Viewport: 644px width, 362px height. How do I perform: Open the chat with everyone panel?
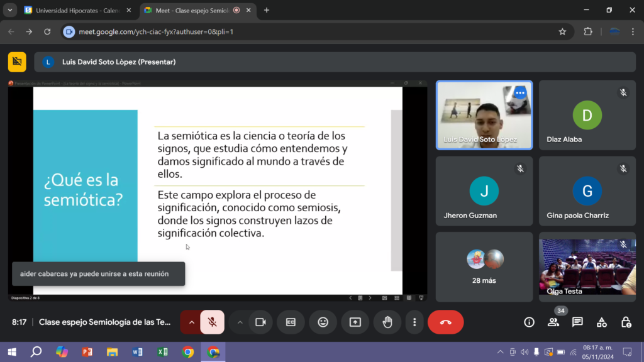pos(577,322)
